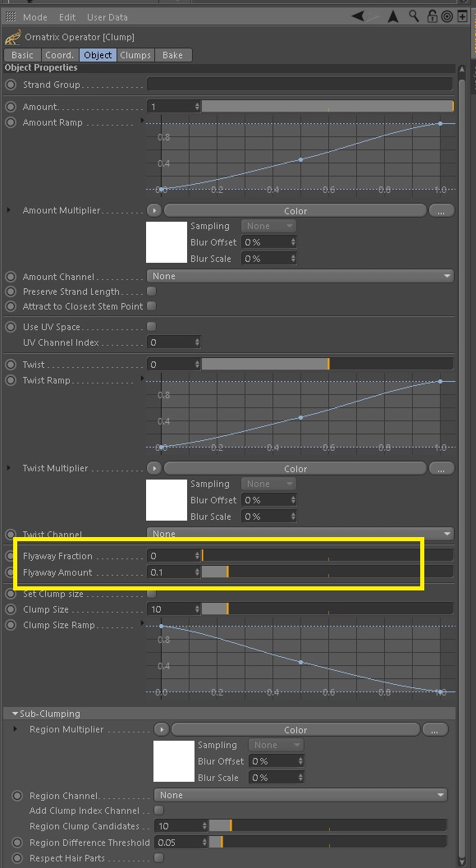Open the search magnifier icon

pyautogui.click(x=414, y=16)
